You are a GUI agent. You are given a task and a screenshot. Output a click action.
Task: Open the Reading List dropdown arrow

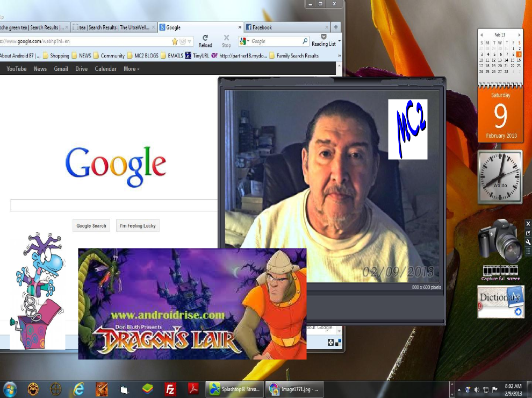pos(339,41)
